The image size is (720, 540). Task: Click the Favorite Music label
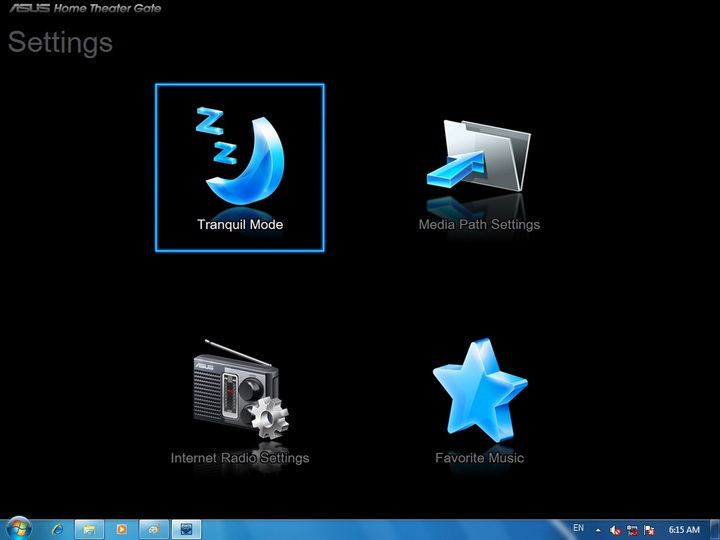click(479, 458)
